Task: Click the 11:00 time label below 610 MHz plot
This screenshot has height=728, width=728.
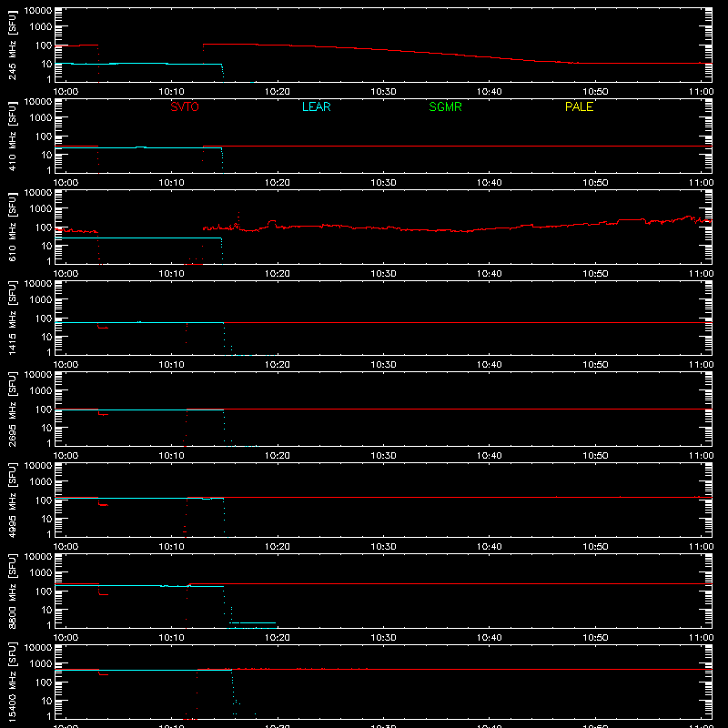Action: click(x=701, y=274)
